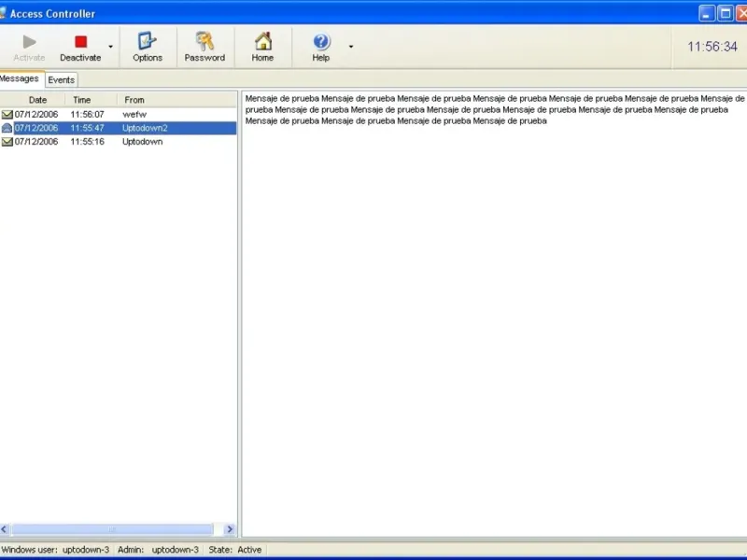Open the Password keys tool
Viewport: 747px width, 560px height.
pyautogui.click(x=204, y=47)
